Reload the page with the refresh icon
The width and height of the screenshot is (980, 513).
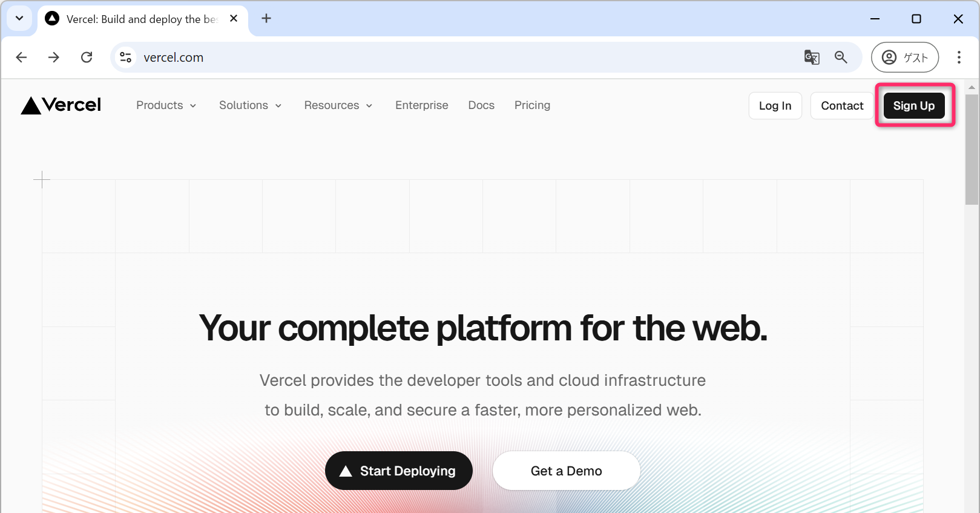coord(87,58)
